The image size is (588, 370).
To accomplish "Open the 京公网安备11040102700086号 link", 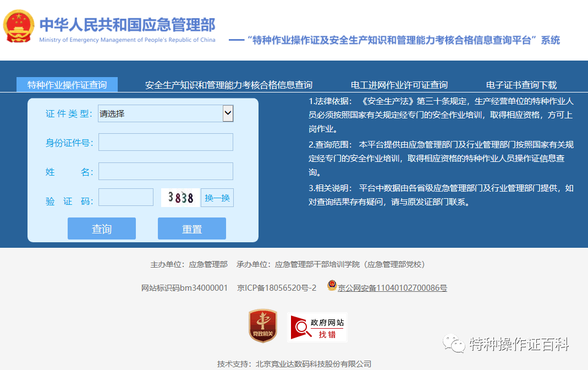I will pos(392,288).
